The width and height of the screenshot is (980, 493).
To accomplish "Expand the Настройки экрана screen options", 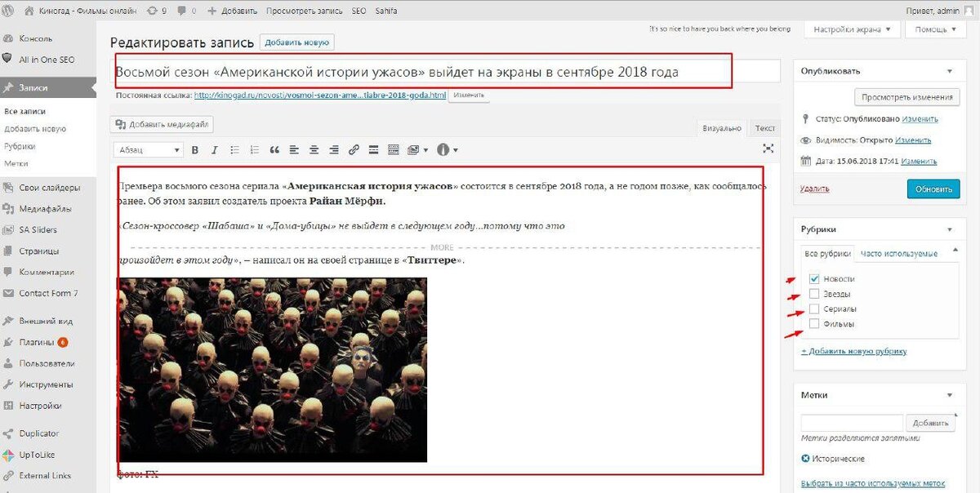I will coord(852,29).
